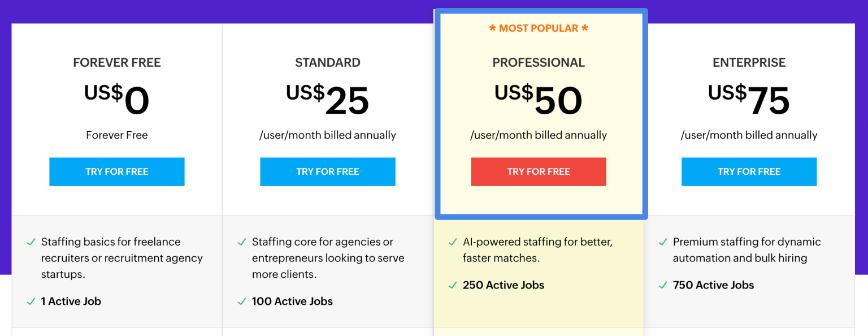This screenshot has height=336, width=868.
Task: Click the checkmark beside Premium staffing description
Action: [662, 242]
